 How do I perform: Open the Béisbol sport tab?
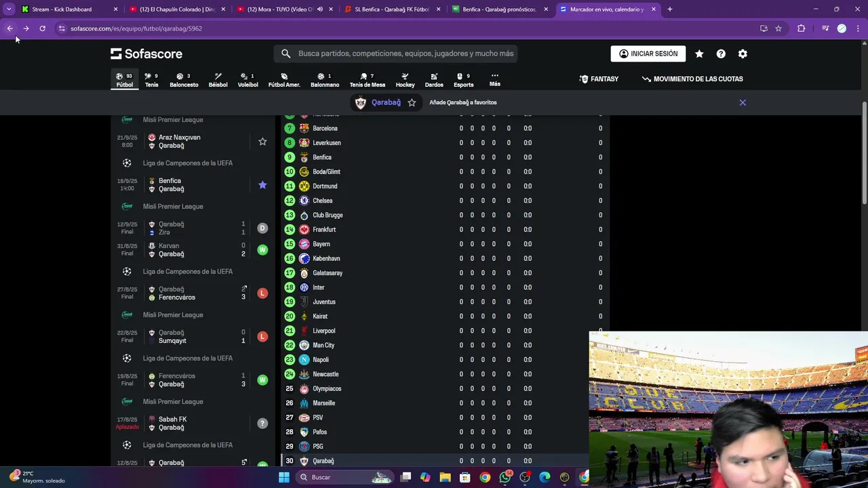point(218,80)
